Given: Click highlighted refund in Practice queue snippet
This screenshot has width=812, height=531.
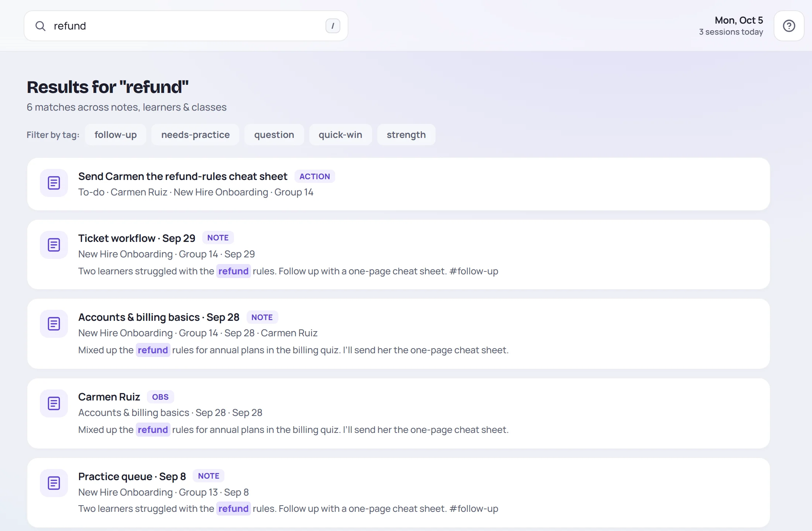Looking at the screenshot, I should pyautogui.click(x=233, y=509).
